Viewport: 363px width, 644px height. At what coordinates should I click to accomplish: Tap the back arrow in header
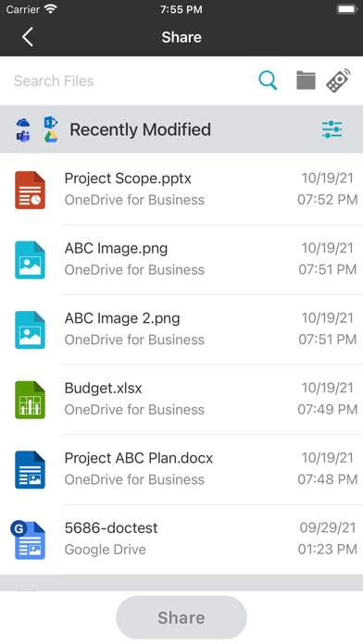(x=28, y=37)
